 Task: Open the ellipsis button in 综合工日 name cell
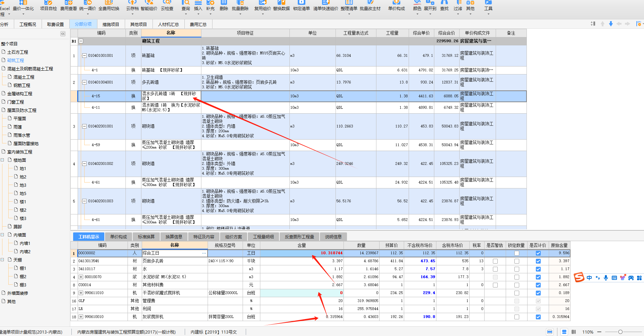click(x=204, y=253)
